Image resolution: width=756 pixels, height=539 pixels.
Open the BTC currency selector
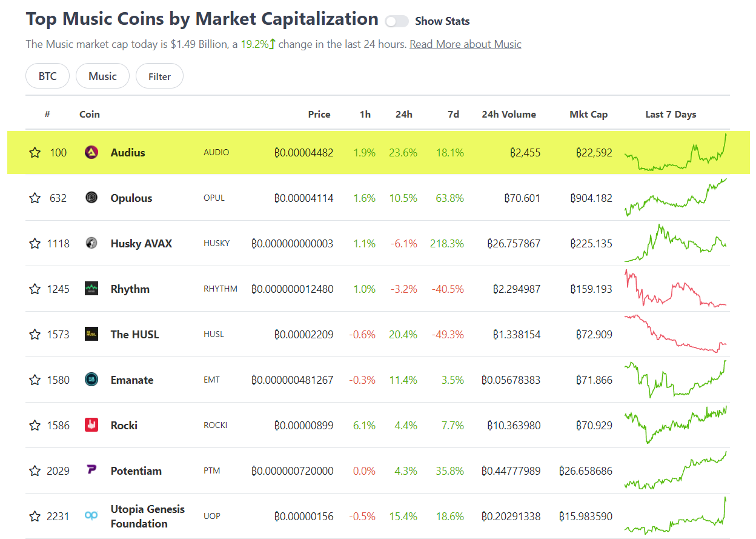pos(47,76)
